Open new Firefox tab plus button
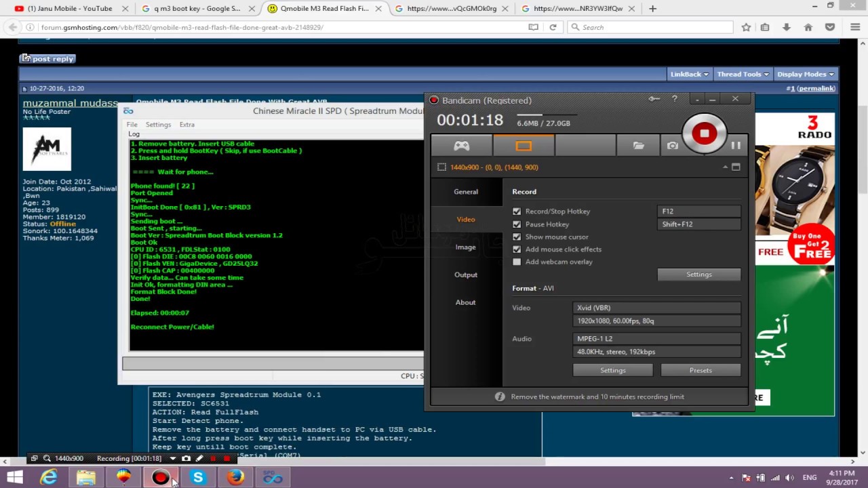This screenshot has height=488, width=868. tap(652, 9)
